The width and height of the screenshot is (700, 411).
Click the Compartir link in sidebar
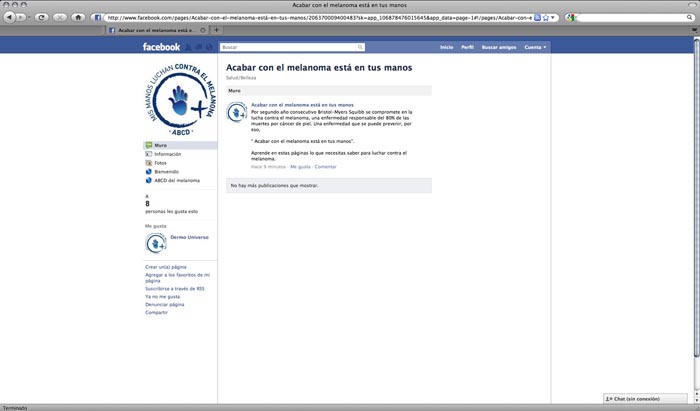click(x=156, y=312)
